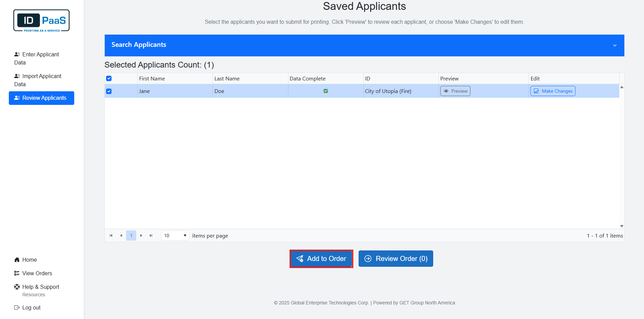The height and width of the screenshot is (319, 644).
Task: Click the ID PaaS logo
Action: [x=41, y=21]
